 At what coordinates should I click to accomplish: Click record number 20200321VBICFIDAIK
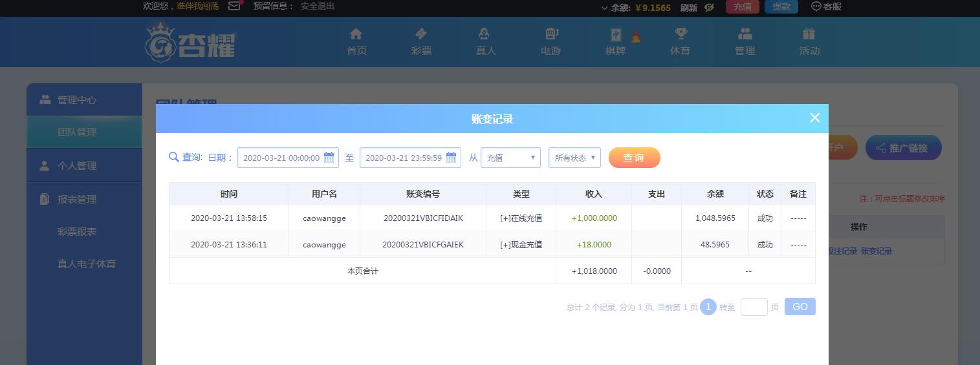[x=423, y=218]
